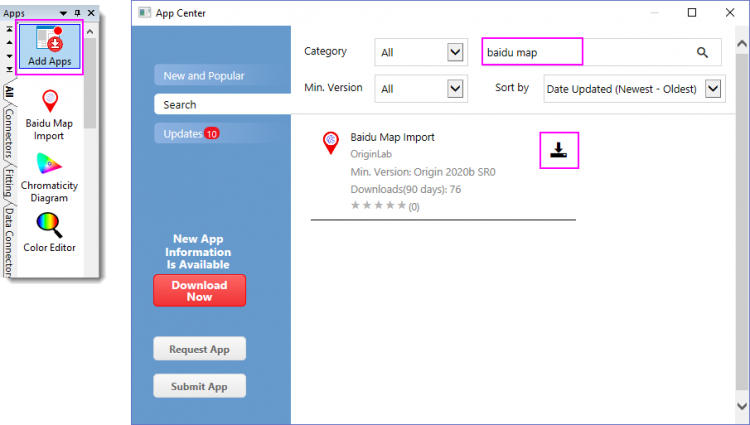Click the search field containing 'baidu map'
Image resolution: width=750 pixels, height=425 pixels.
(580, 52)
